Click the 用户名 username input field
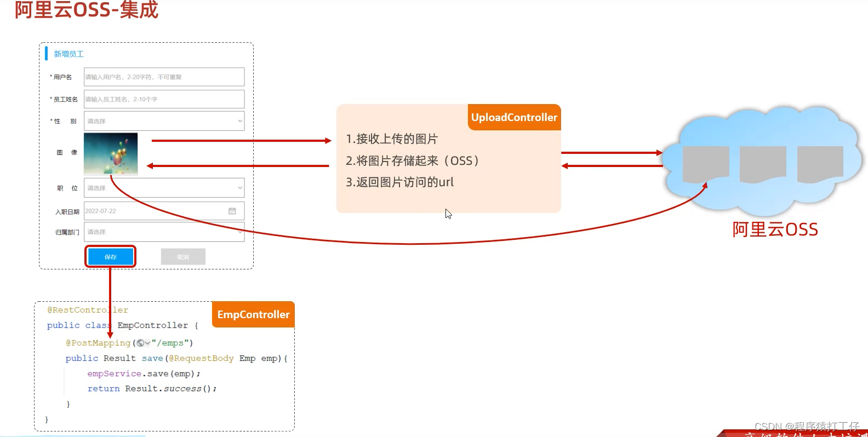 pyautogui.click(x=164, y=77)
